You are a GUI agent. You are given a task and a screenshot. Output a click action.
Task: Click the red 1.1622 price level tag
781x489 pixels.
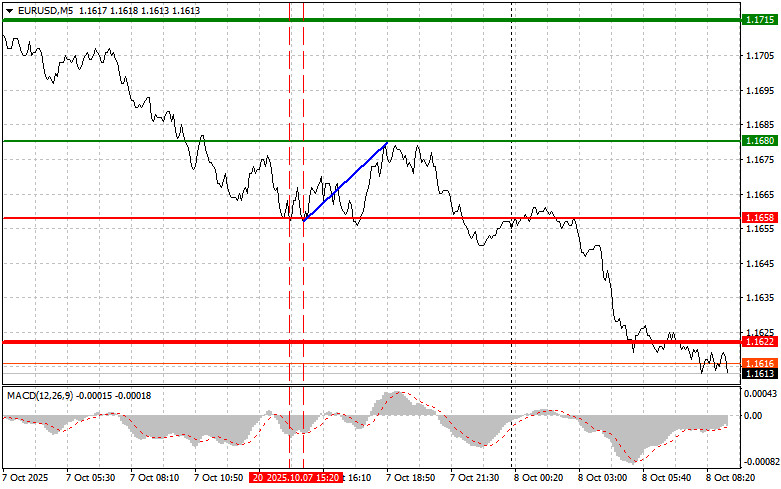tap(759, 342)
